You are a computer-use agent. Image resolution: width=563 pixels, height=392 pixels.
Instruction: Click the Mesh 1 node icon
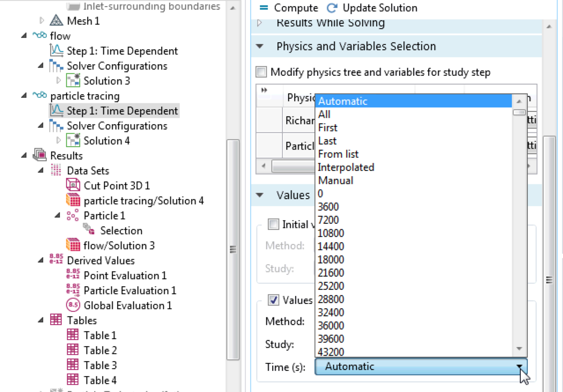pos(56,21)
